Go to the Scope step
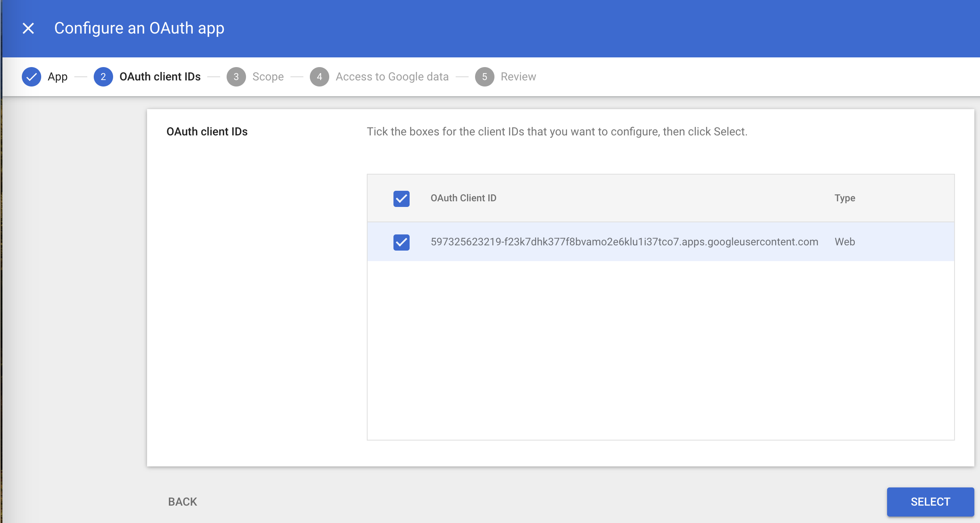Image resolution: width=980 pixels, height=523 pixels. (267, 76)
